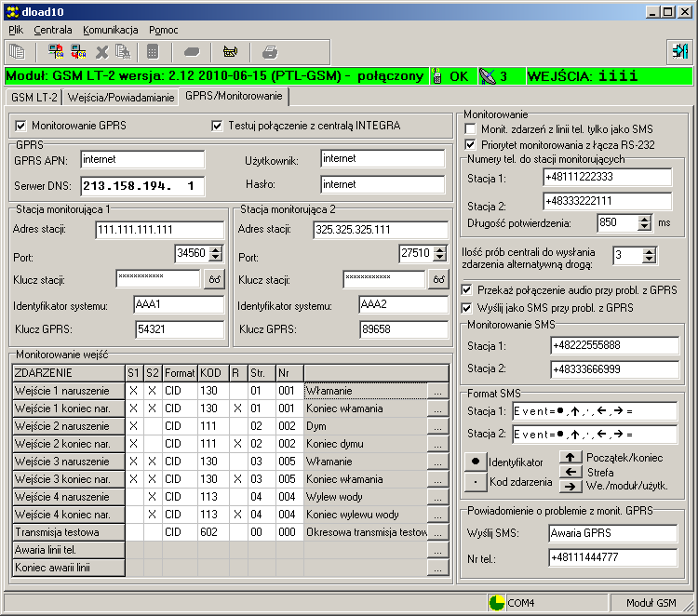
Task: Click the write data to module icon
Action: pyautogui.click(x=78, y=51)
